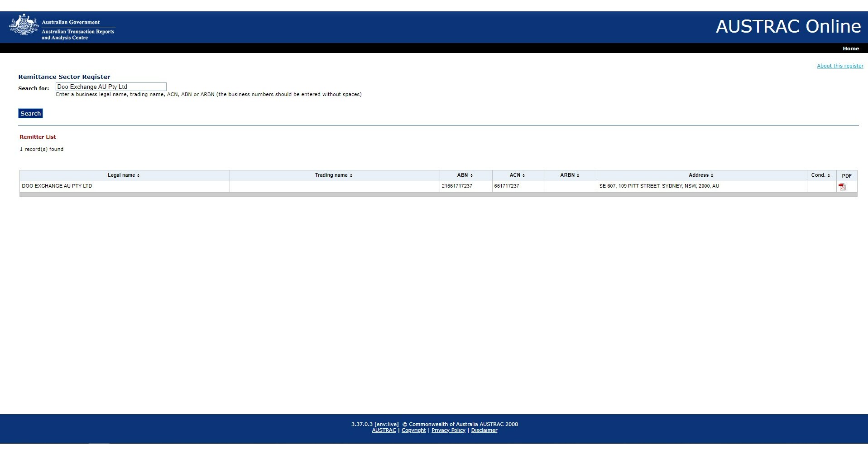The width and height of the screenshot is (868, 455).
Task: Sort by Cond. column
Action: 820,175
